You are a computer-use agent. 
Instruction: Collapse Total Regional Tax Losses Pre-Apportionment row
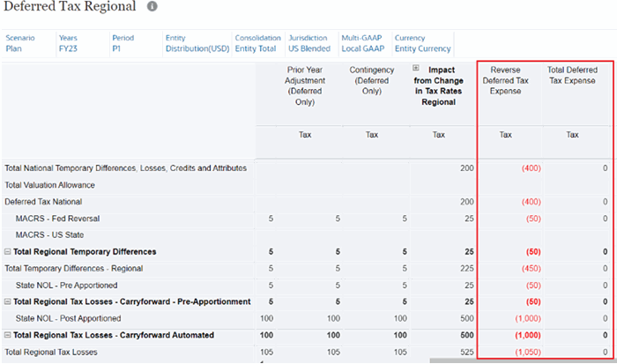click(x=8, y=302)
